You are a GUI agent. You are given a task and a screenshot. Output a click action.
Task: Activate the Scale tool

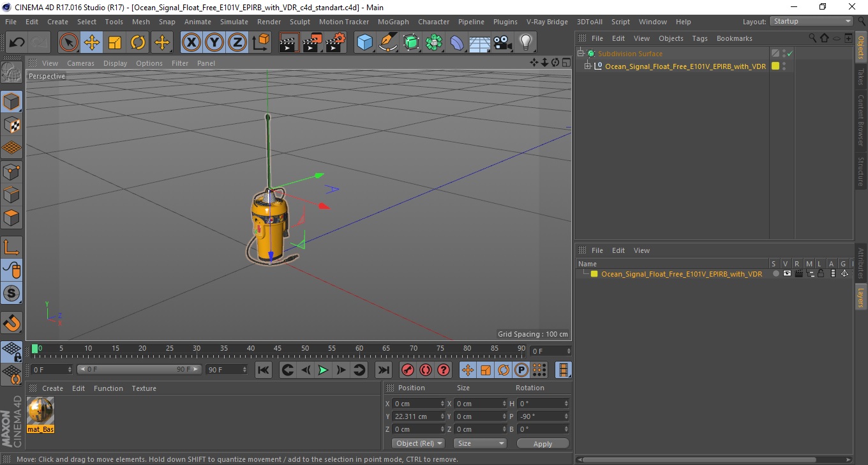(x=115, y=43)
